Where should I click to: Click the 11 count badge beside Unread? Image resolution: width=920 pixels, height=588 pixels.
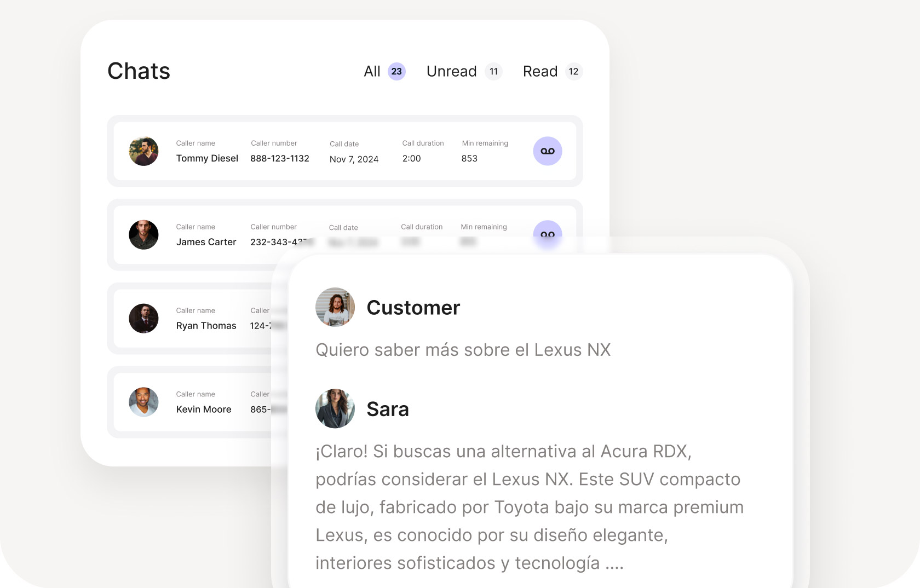[493, 71]
